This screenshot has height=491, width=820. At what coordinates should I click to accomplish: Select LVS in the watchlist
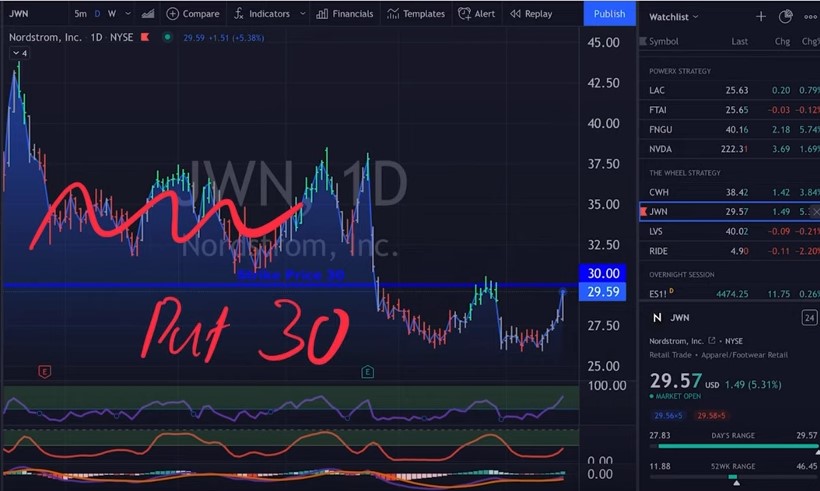pyautogui.click(x=730, y=231)
